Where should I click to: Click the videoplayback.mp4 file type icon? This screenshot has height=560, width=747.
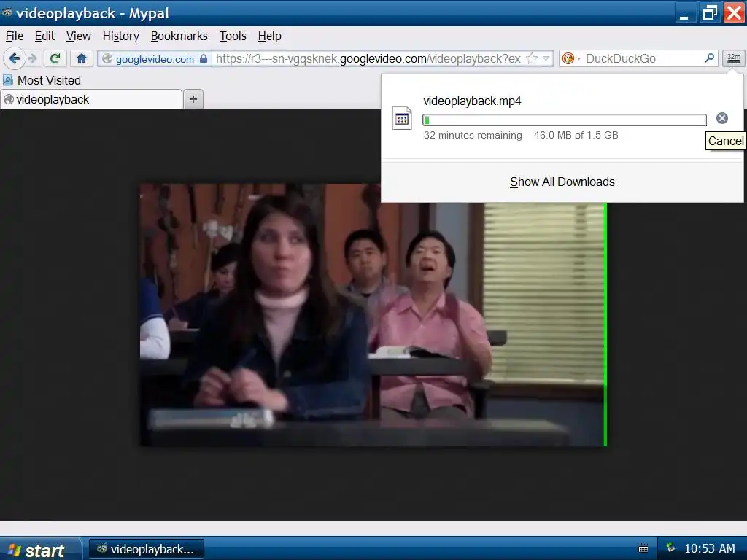pos(402,118)
